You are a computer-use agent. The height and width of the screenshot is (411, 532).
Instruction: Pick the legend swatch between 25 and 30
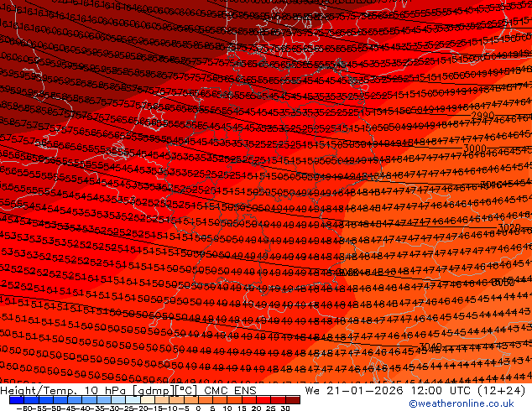pyautogui.click(x=279, y=400)
